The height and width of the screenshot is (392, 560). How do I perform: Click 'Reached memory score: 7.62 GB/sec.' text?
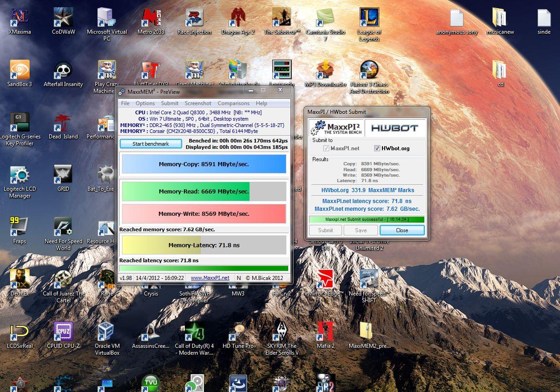(x=167, y=229)
